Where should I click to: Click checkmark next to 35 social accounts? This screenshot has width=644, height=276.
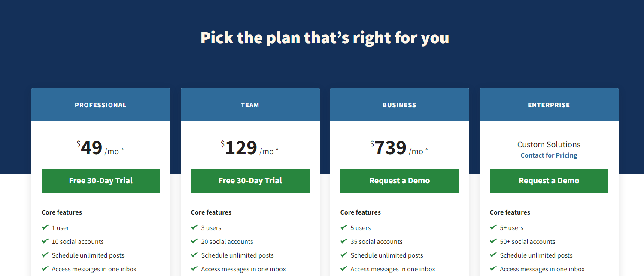343,241
